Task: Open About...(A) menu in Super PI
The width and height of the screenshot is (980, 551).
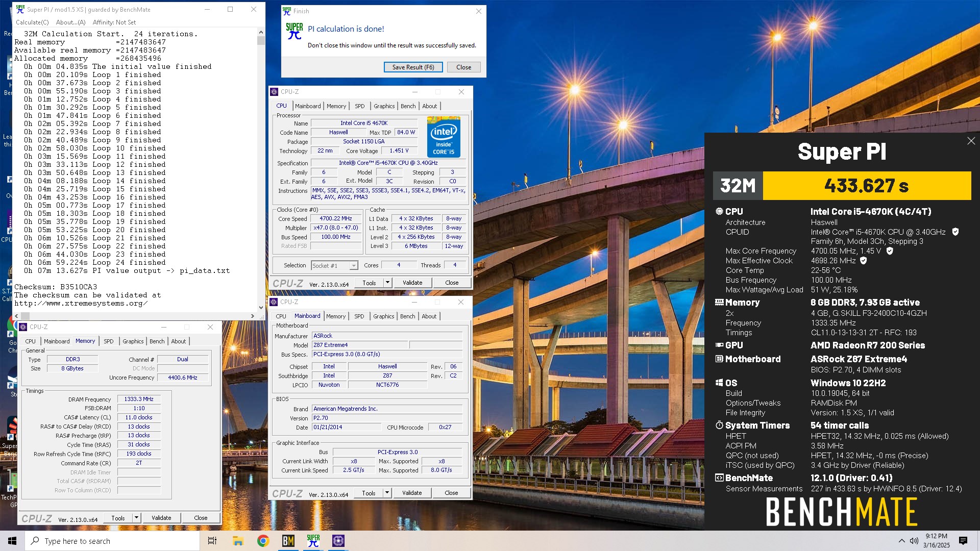Action: 70,22
